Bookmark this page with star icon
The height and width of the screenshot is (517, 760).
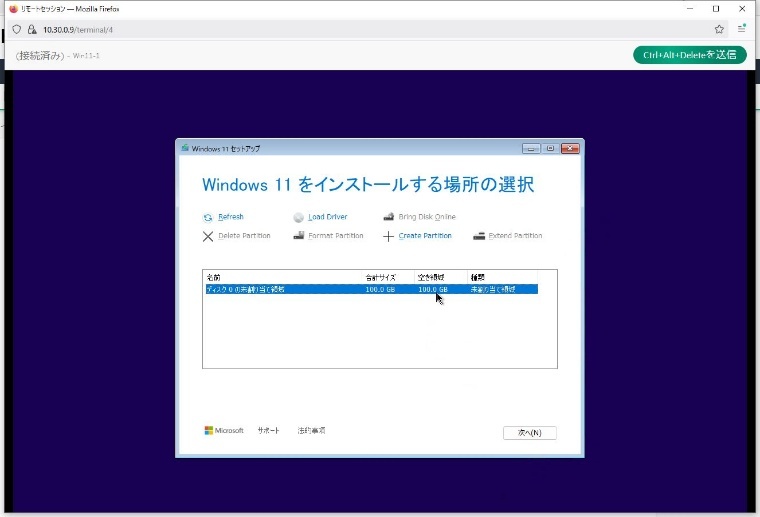pyautogui.click(x=719, y=29)
